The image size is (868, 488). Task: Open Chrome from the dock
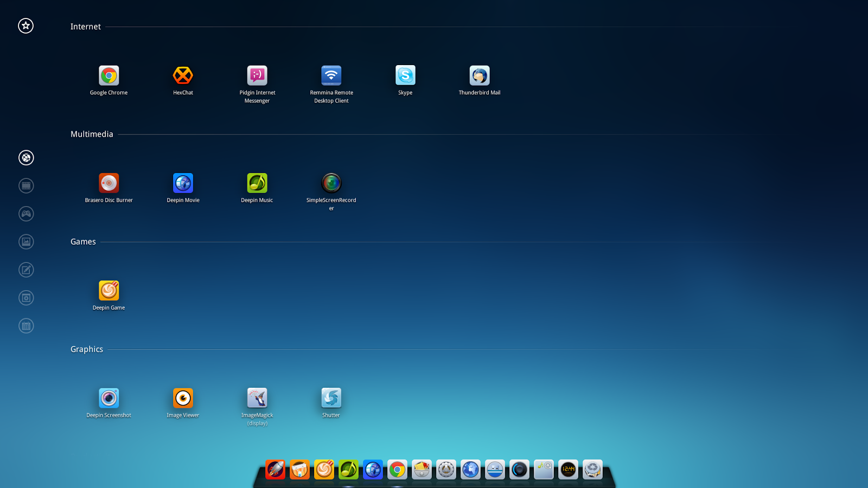point(397,470)
